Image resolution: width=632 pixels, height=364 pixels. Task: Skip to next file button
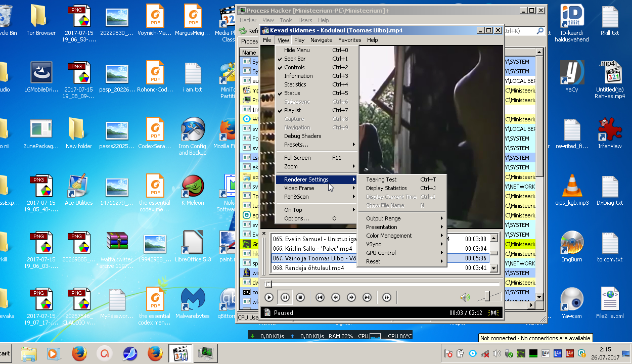click(x=367, y=298)
